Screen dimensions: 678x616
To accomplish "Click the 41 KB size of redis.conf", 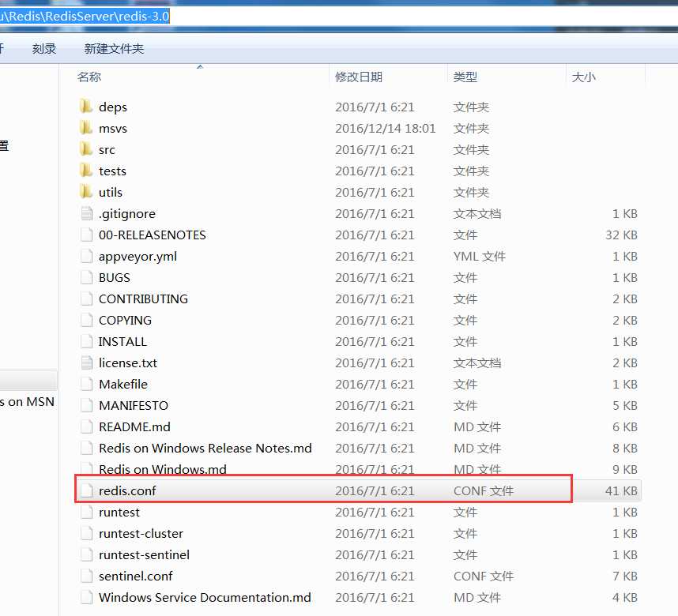I will [621, 490].
